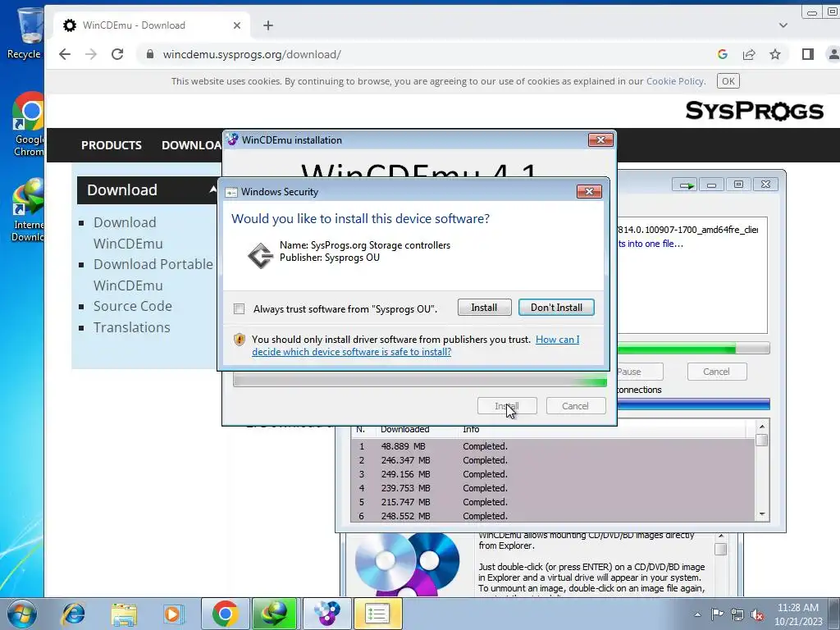
Task: Select connection row 4 with 239.753 MB
Action: click(x=552, y=488)
